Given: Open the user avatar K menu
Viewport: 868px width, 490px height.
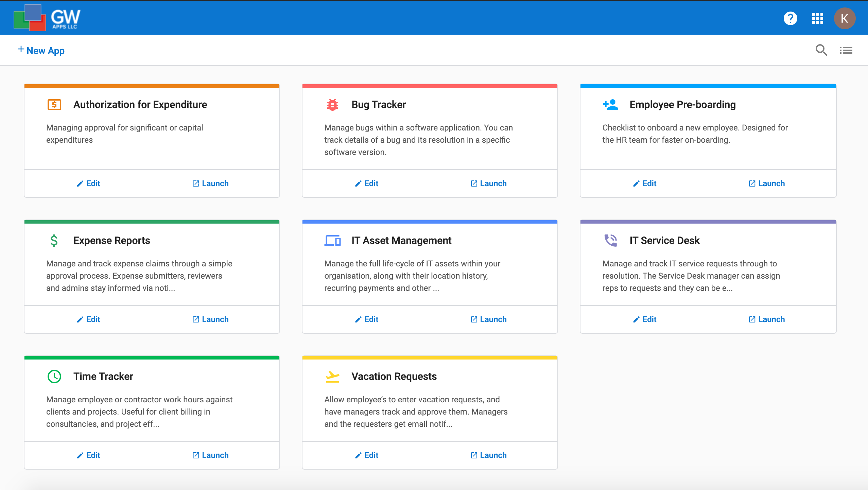Looking at the screenshot, I should click(844, 18).
